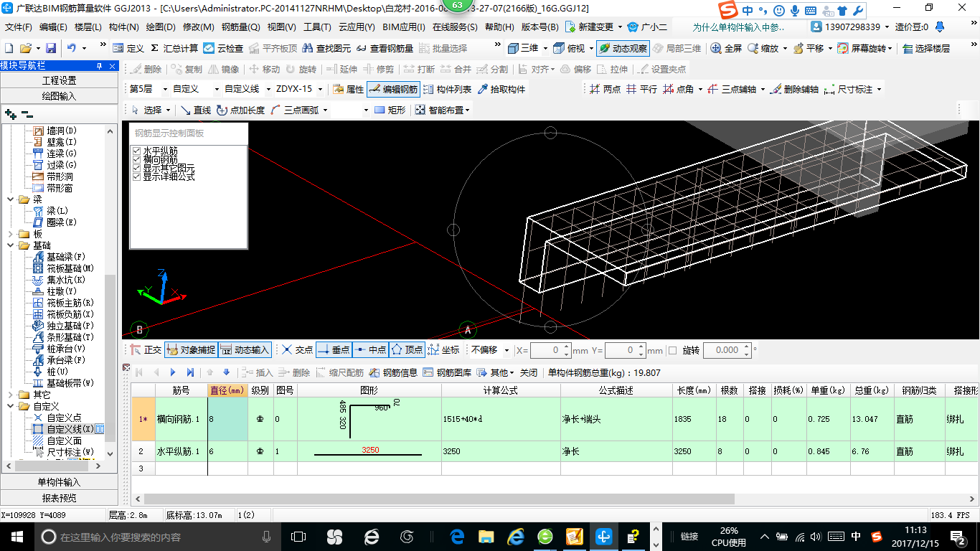Toggle 水平纵筋 display checkbox

(x=136, y=151)
